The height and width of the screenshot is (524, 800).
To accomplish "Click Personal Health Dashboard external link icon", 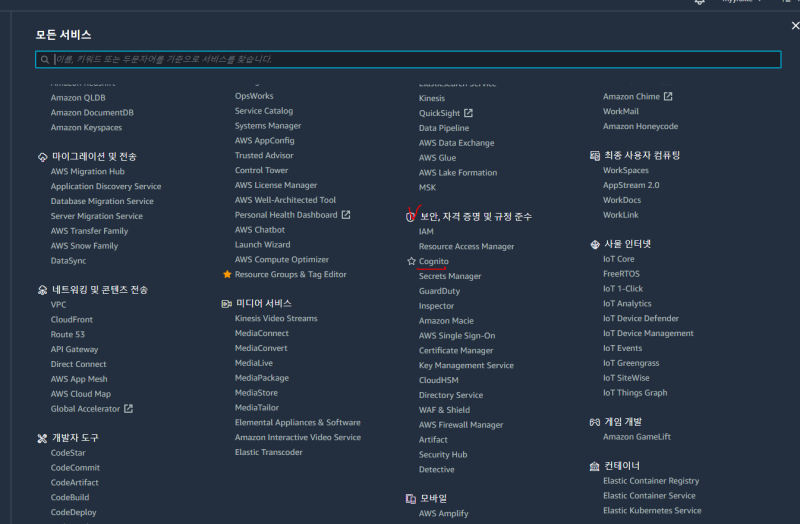I will click(346, 215).
